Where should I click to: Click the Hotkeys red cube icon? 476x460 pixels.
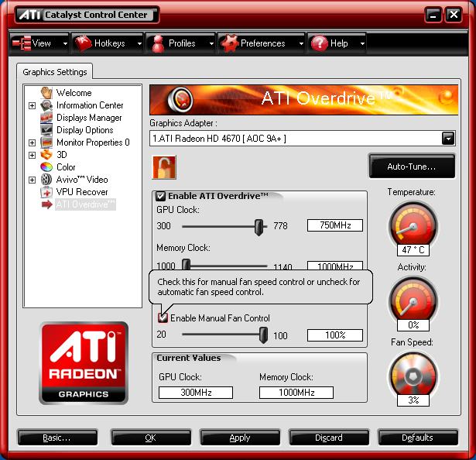(x=83, y=43)
